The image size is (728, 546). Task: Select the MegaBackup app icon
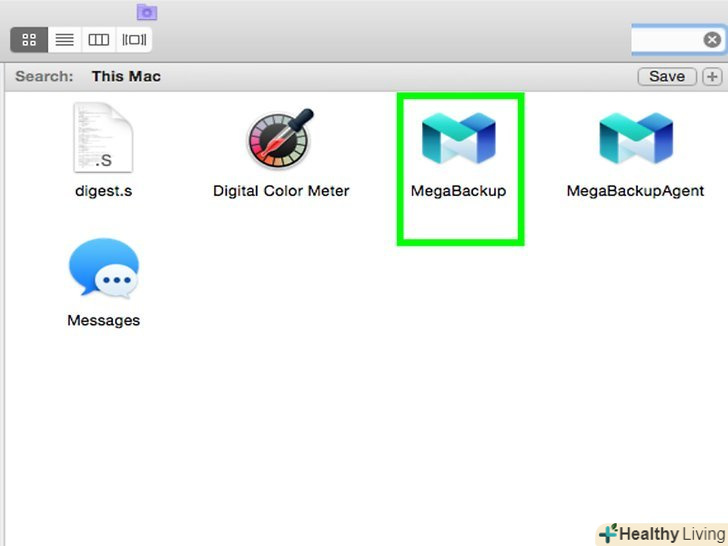click(459, 138)
